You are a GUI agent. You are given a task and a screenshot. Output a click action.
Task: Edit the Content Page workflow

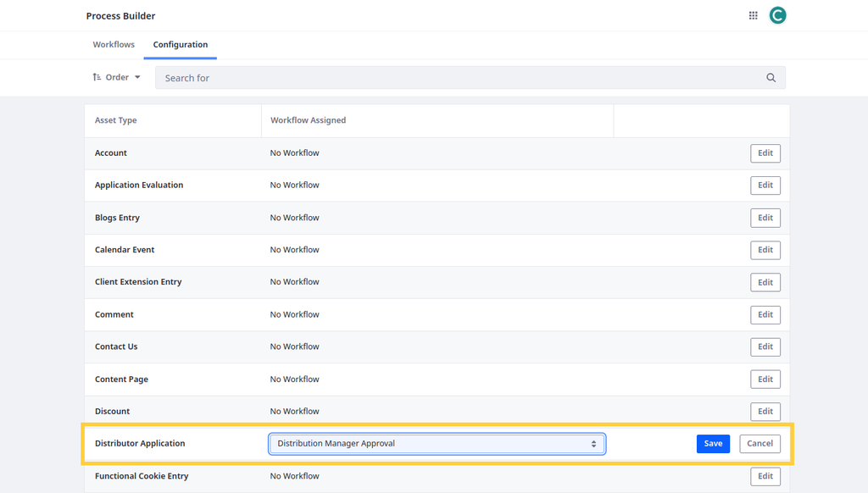(x=765, y=379)
